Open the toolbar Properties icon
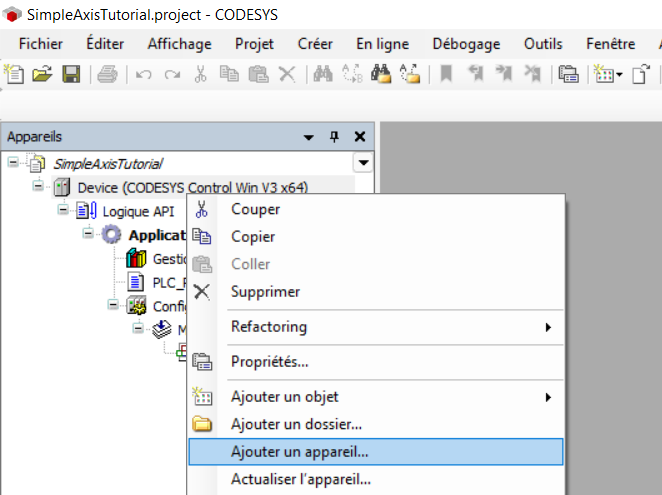This screenshot has width=662, height=495. (x=568, y=74)
